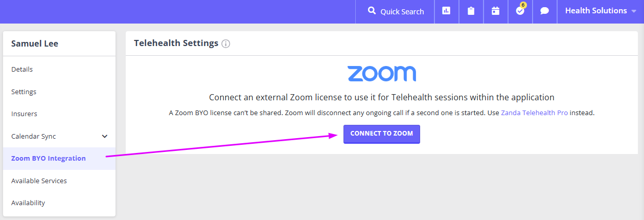This screenshot has width=644, height=220.
Task: Open the chat messages bubble icon
Action: coord(545,11)
